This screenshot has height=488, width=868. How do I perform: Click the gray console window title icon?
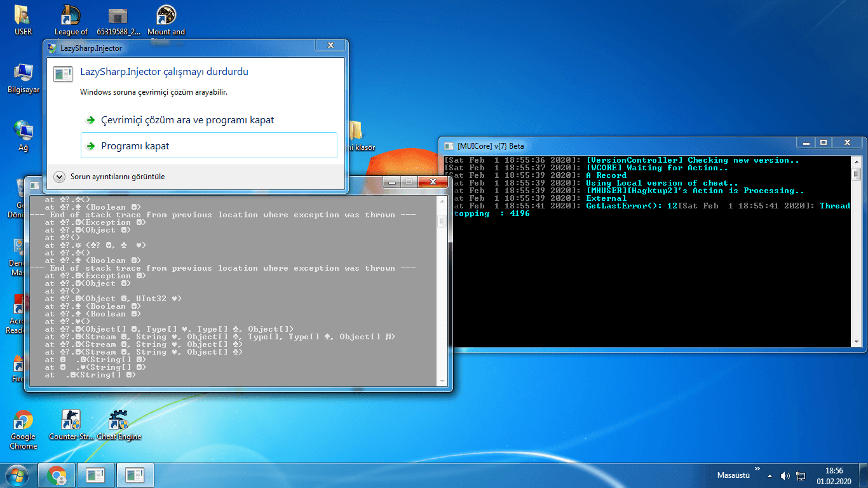pos(35,185)
